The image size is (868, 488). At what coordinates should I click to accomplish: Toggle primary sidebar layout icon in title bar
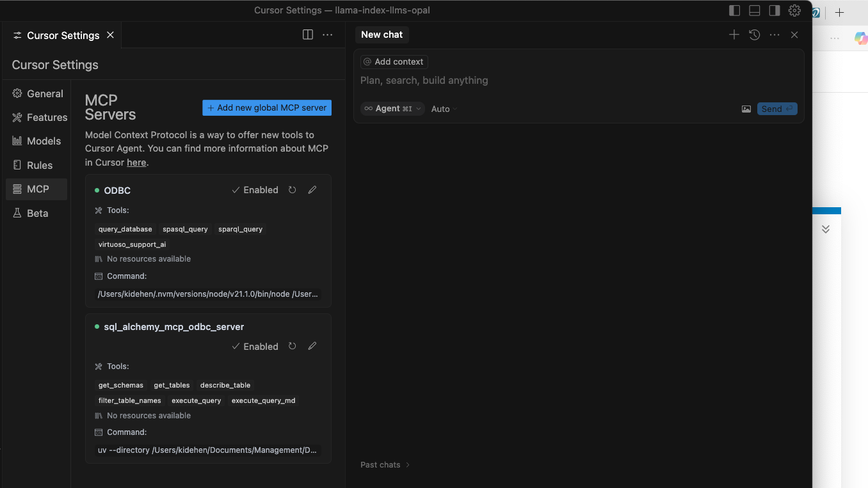point(735,10)
